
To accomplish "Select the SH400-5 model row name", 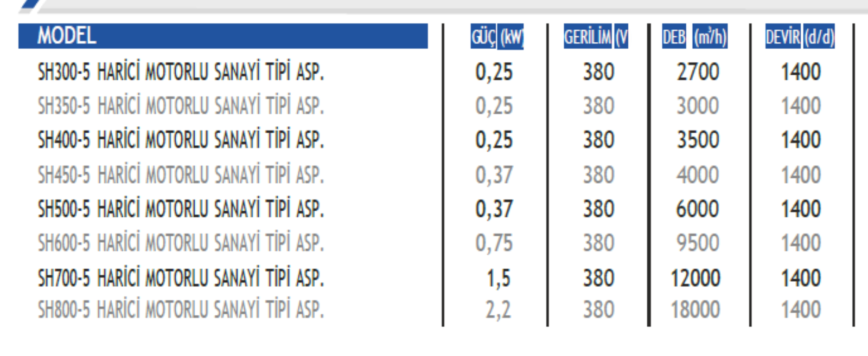I will tap(181, 140).
